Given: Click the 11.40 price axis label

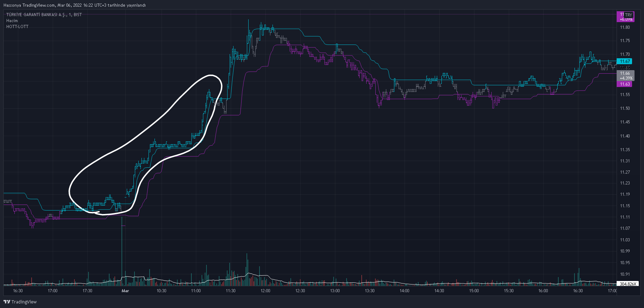Looking at the screenshot, I should (625, 136).
